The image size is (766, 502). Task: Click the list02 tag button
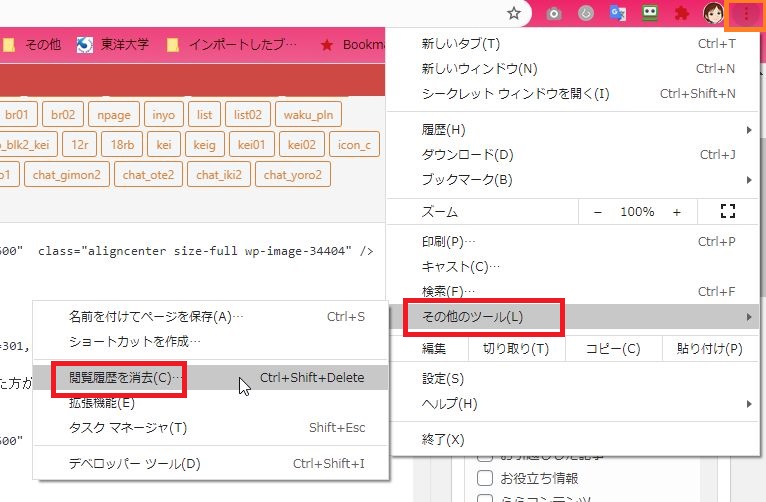point(248,115)
